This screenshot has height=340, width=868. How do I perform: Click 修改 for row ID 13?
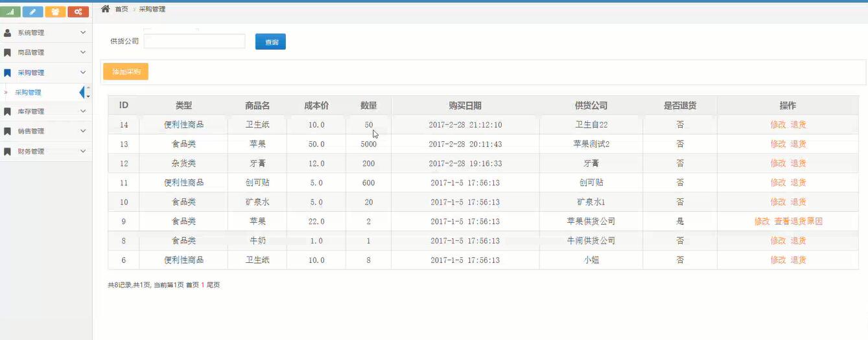tap(778, 144)
